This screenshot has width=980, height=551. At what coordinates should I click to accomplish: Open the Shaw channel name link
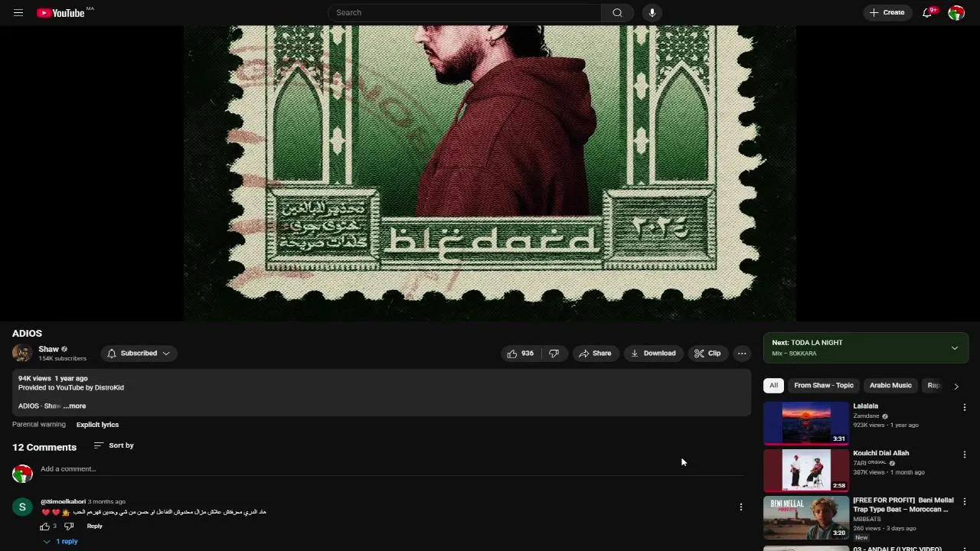(48, 349)
